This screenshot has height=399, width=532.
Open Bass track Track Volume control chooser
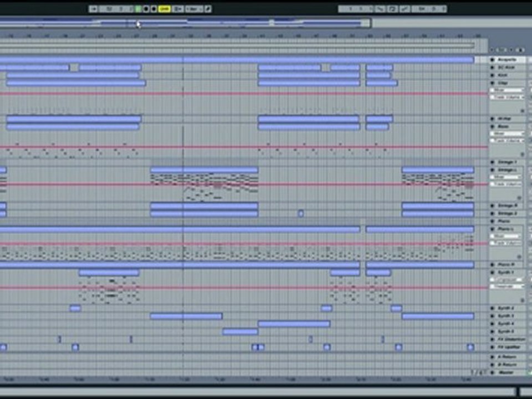507,140
